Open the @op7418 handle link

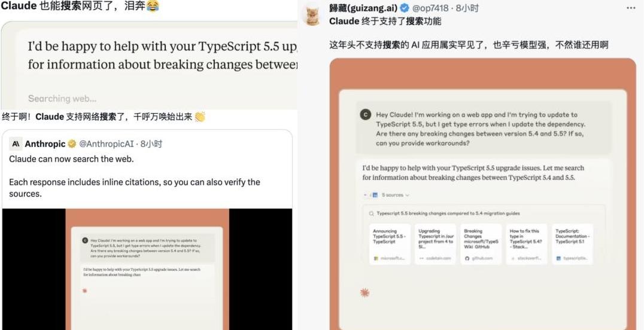[430, 8]
